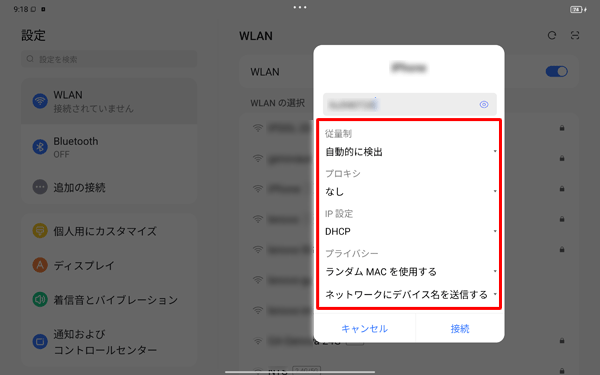The width and height of the screenshot is (600, 375).
Task: Open ディスプレイ settings
Action: click(x=109, y=265)
